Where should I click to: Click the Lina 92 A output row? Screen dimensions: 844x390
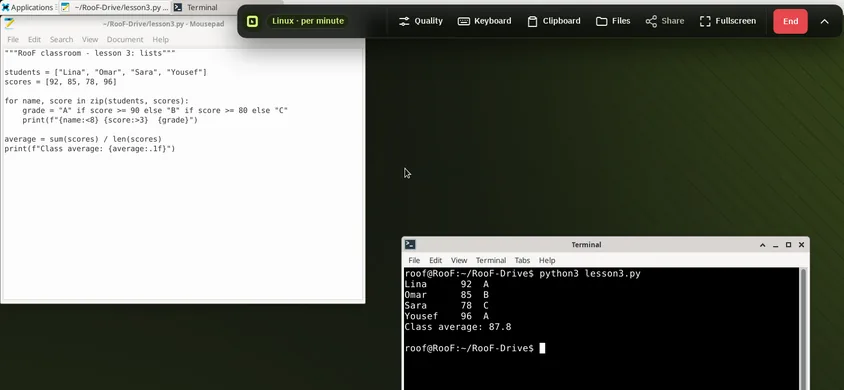(x=447, y=284)
